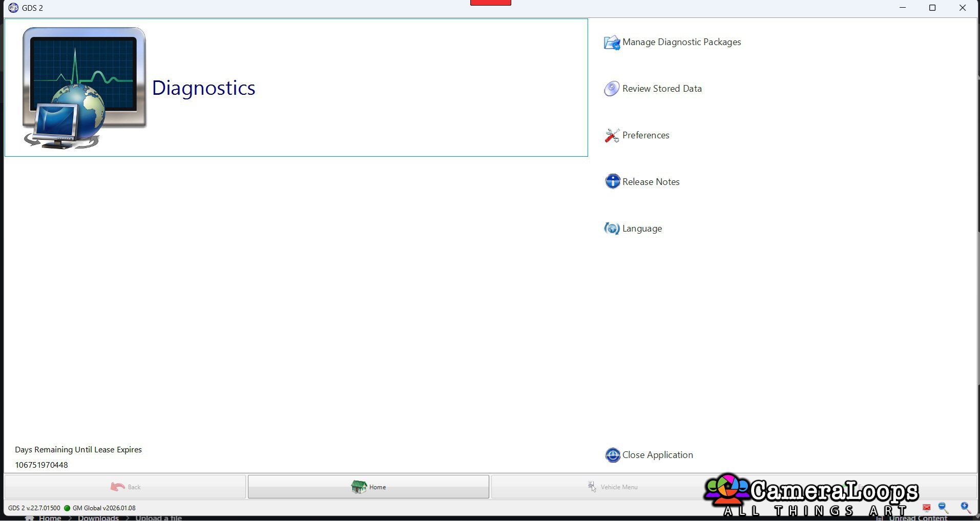The height and width of the screenshot is (521, 980).
Task: Click the Manage Diagnostic Packages folder icon
Action: 612,43
